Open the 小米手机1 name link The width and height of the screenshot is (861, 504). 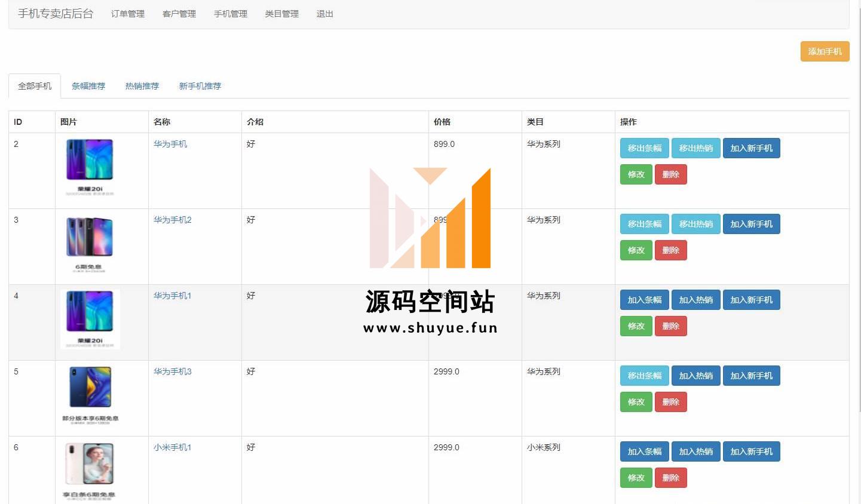(x=173, y=447)
